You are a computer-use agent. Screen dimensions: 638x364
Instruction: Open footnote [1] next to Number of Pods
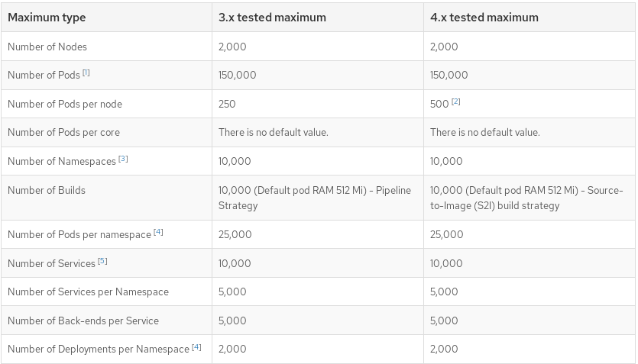86,72
